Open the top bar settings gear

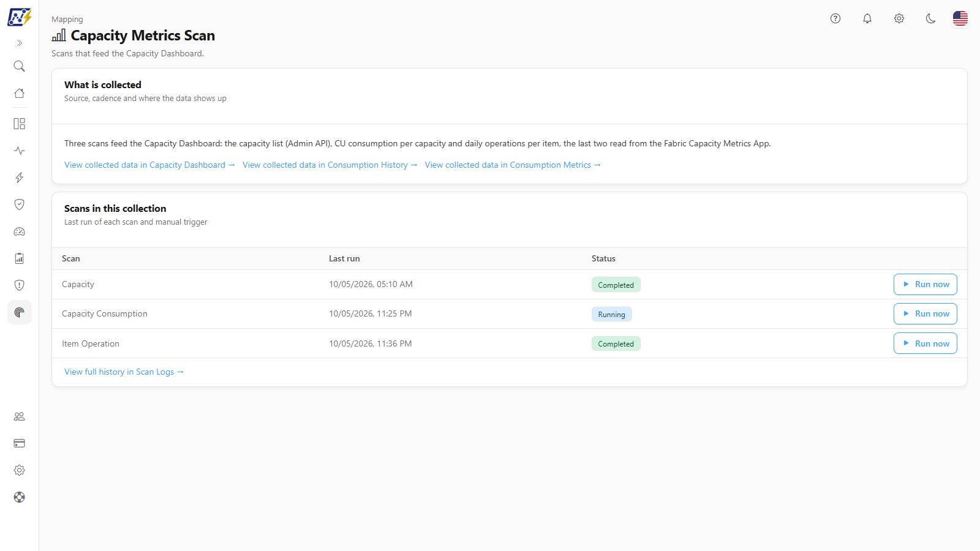click(x=899, y=18)
